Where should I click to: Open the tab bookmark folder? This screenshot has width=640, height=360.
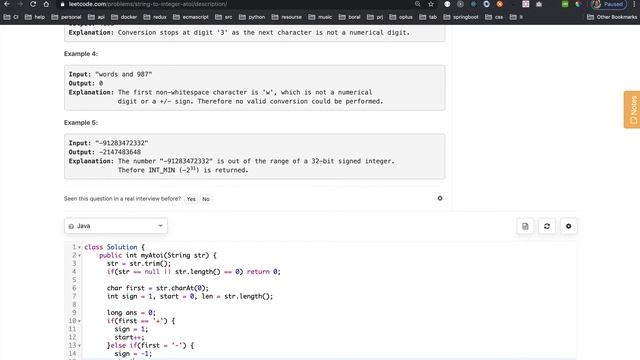coord(429,17)
